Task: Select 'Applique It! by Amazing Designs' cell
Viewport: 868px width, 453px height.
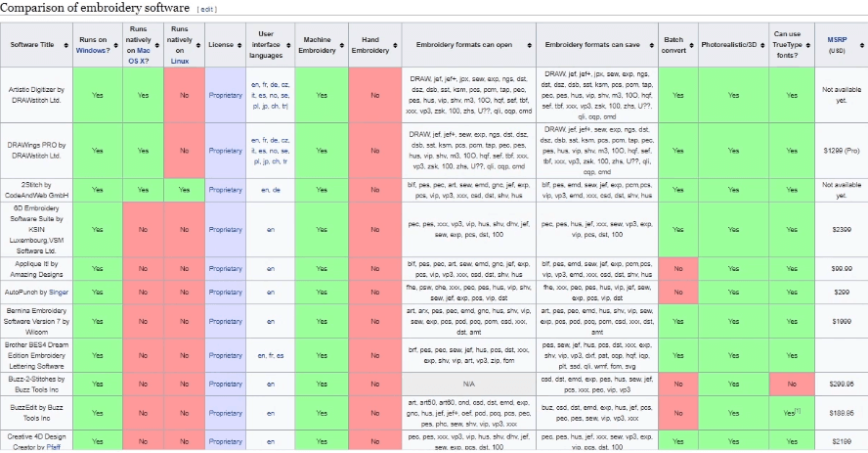Action: coord(36,269)
